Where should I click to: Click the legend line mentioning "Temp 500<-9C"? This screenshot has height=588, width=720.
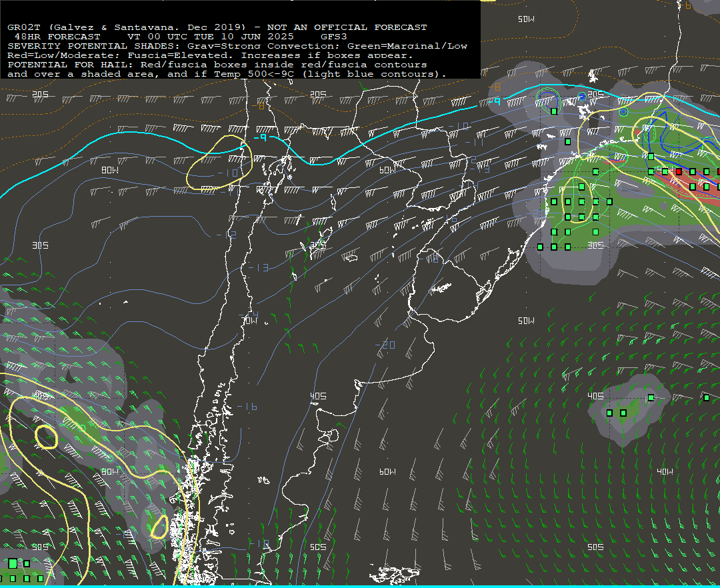tap(227, 74)
